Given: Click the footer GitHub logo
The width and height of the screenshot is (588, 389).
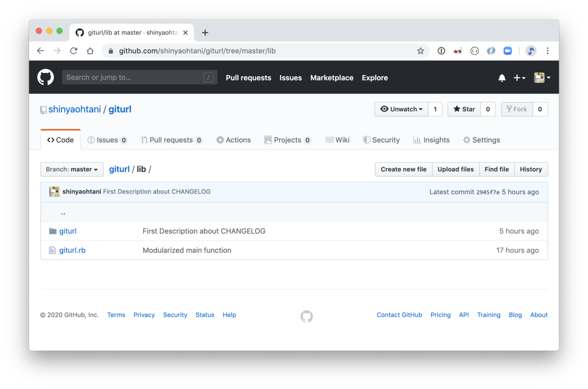Looking at the screenshot, I should [307, 316].
